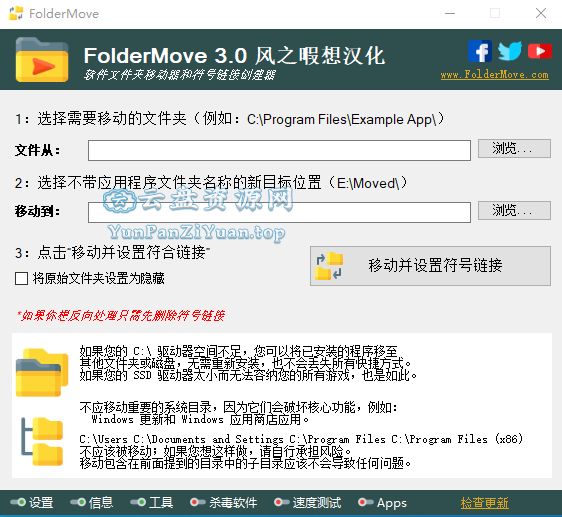Viewport: 562px width, 517px height.
Task: Focus the 文件从 path input field
Action: (280, 151)
